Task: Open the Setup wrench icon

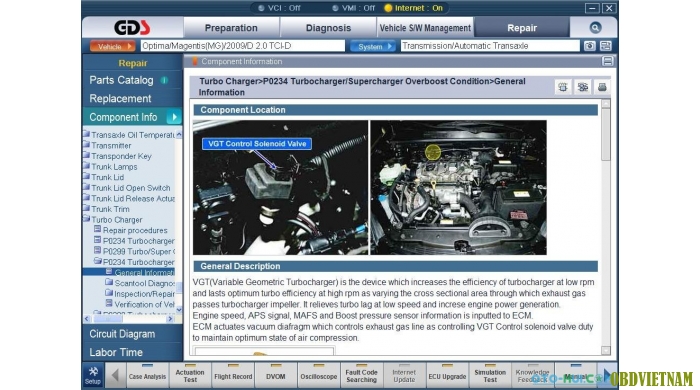Action: click(x=93, y=375)
